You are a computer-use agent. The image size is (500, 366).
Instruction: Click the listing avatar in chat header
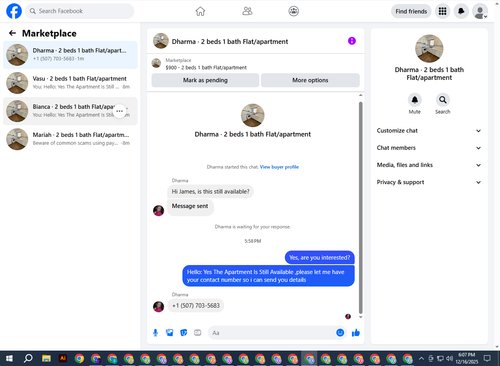coord(161,41)
